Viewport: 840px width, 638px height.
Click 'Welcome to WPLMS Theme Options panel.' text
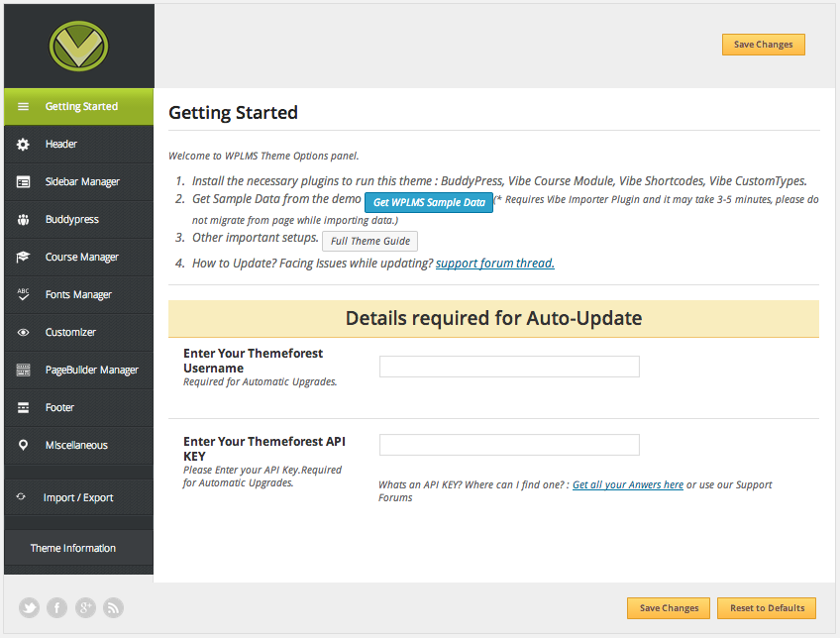[x=263, y=156]
